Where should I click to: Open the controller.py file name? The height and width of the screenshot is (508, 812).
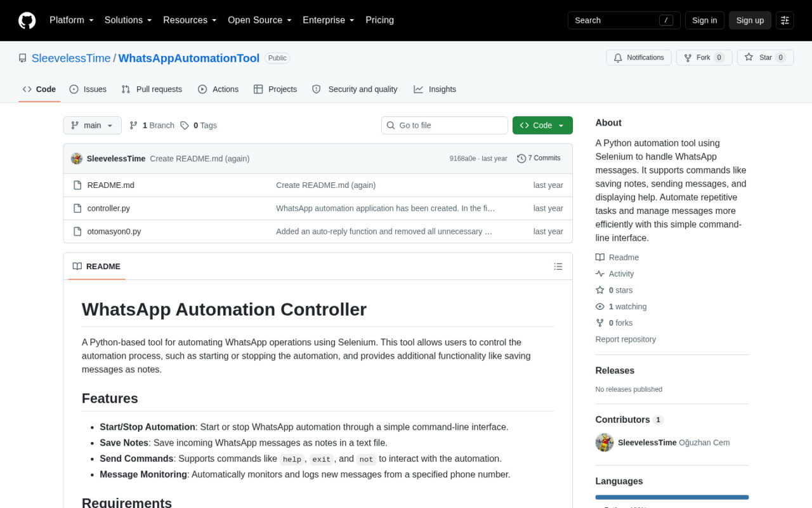(108, 208)
